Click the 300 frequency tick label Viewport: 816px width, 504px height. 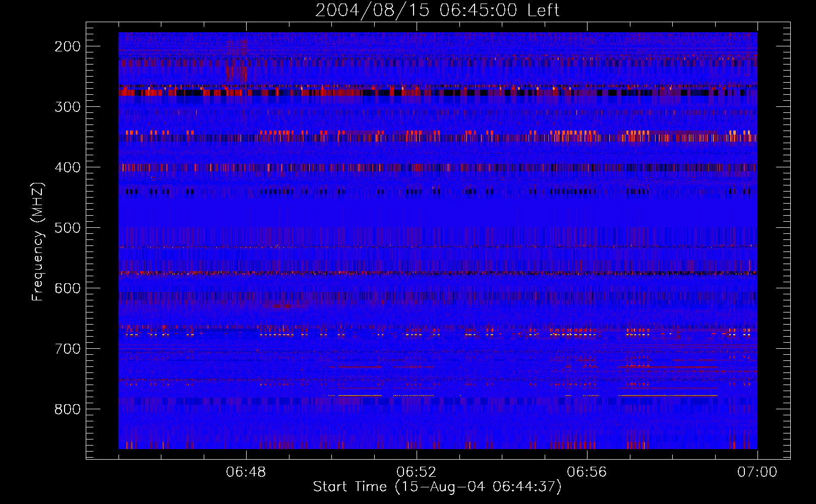(x=68, y=107)
